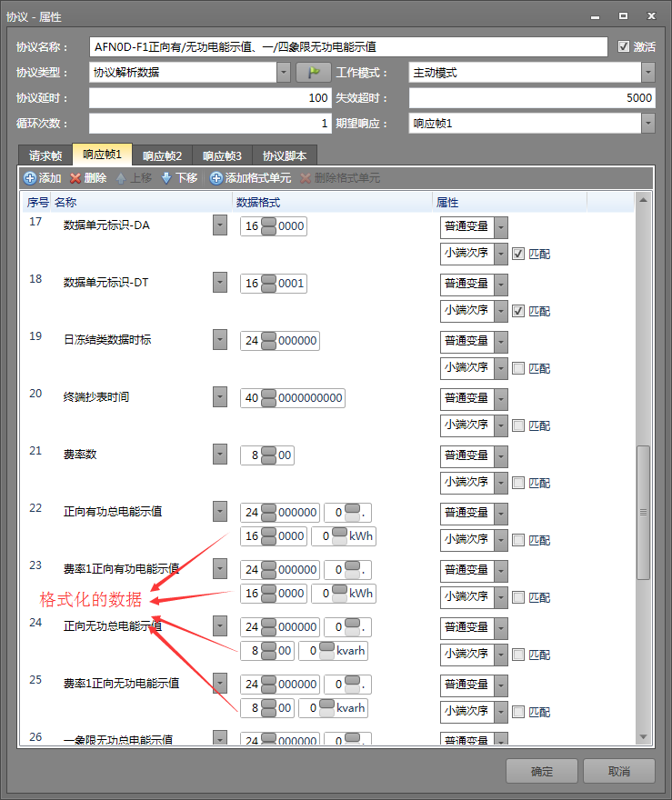Uncheck 匹配 for 数据单元标识-DT

click(518, 311)
